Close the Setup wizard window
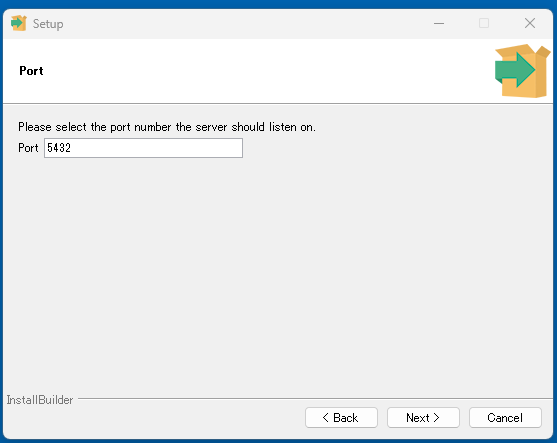Viewport: 557px width, 443px height. [x=530, y=23]
